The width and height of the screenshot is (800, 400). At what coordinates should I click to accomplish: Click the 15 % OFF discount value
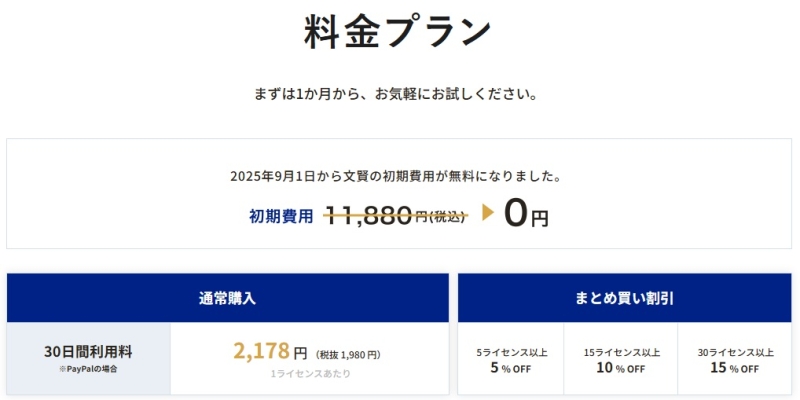[737, 368]
